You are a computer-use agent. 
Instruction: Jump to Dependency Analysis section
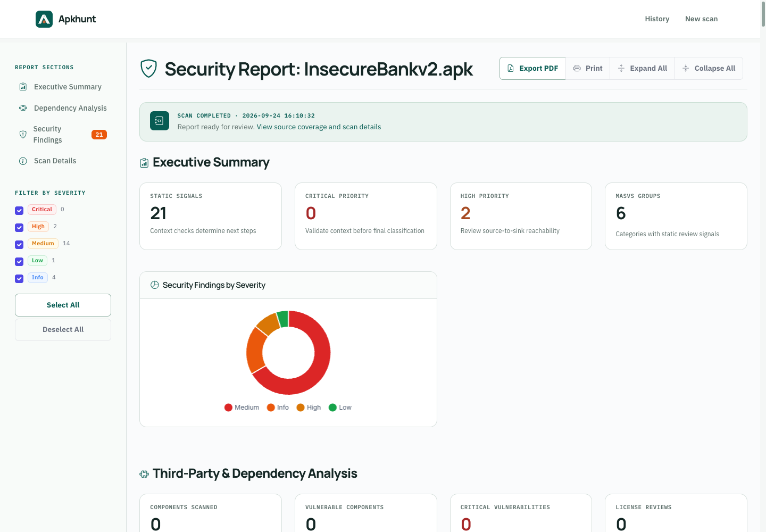point(63,108)
